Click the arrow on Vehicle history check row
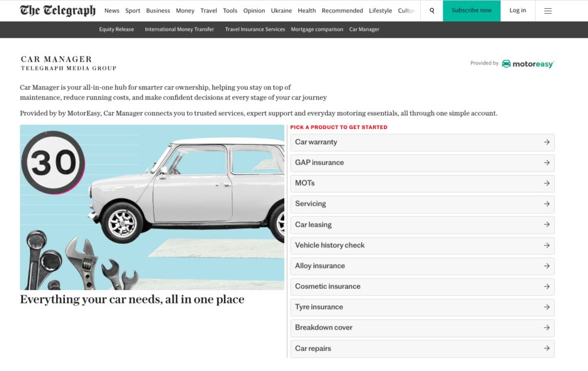 [547, 245]
